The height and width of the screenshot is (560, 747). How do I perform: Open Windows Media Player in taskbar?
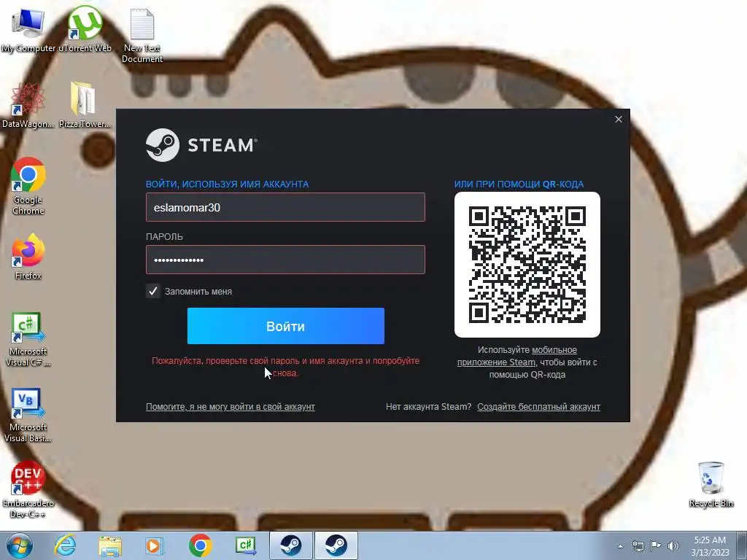click(x=155, y=545)
